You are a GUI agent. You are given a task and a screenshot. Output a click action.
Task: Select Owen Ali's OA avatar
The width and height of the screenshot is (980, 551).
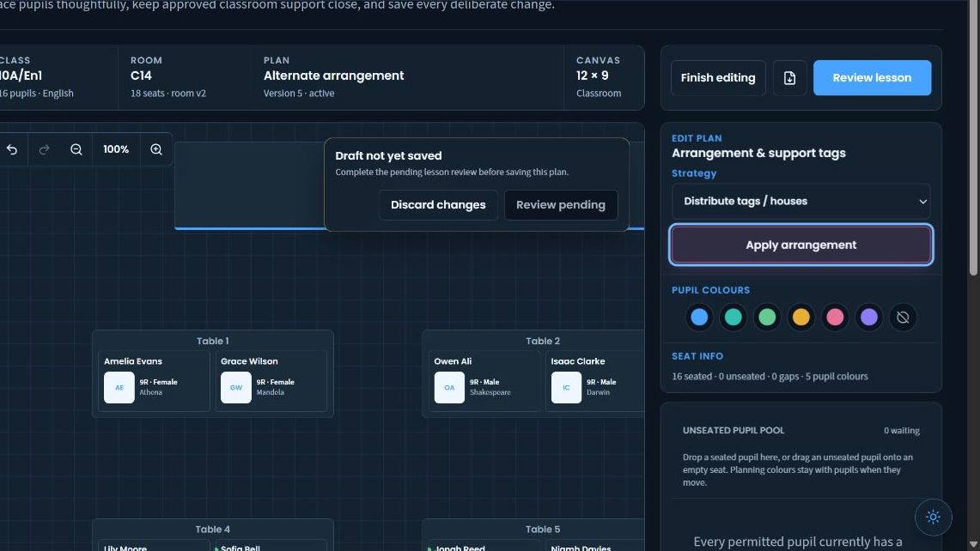(449, 387)
